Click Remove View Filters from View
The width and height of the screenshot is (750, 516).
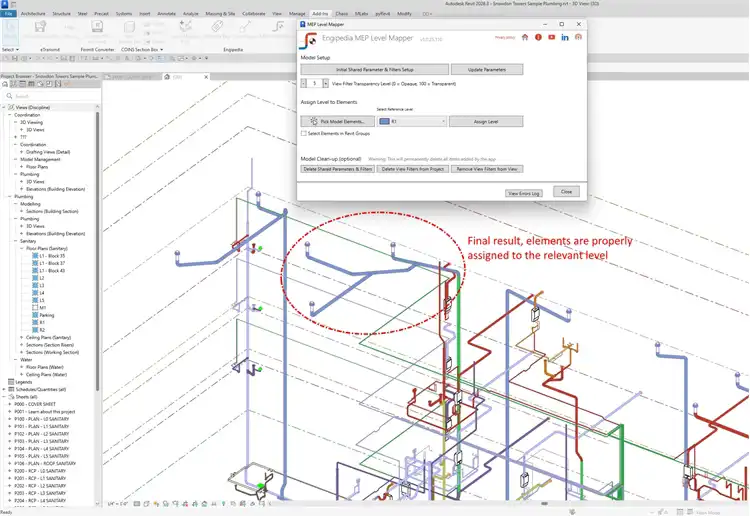(487, 169)
